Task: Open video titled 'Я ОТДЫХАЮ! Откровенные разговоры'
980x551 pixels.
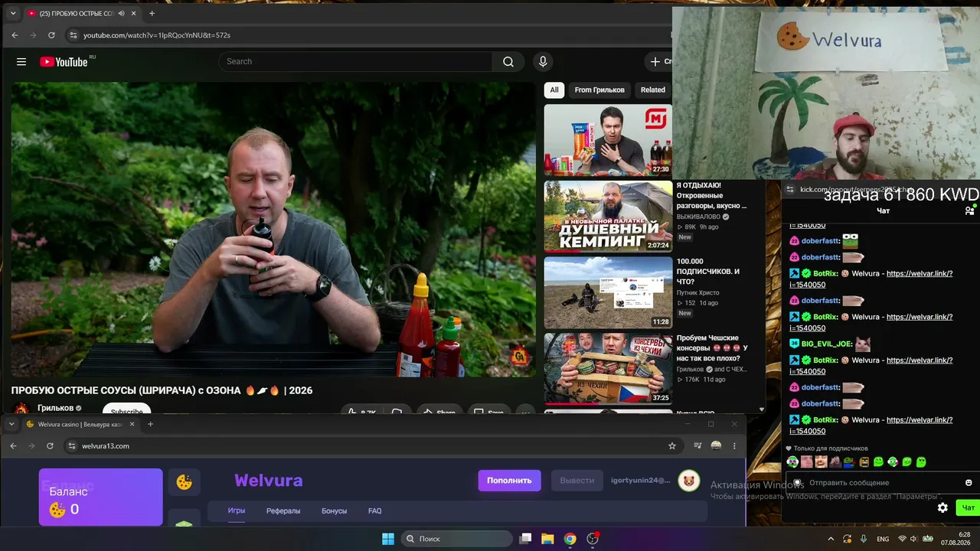Action: 712,195
